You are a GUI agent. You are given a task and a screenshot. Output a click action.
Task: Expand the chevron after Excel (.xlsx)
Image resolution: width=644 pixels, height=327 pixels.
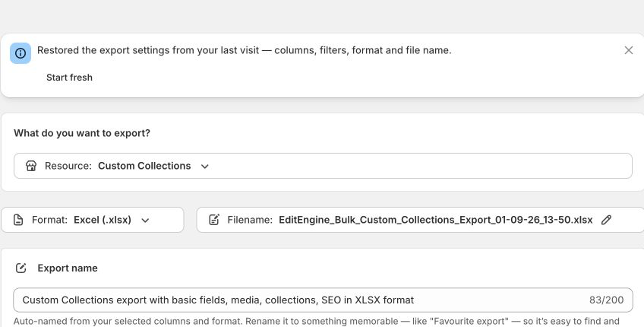point(145,220)
